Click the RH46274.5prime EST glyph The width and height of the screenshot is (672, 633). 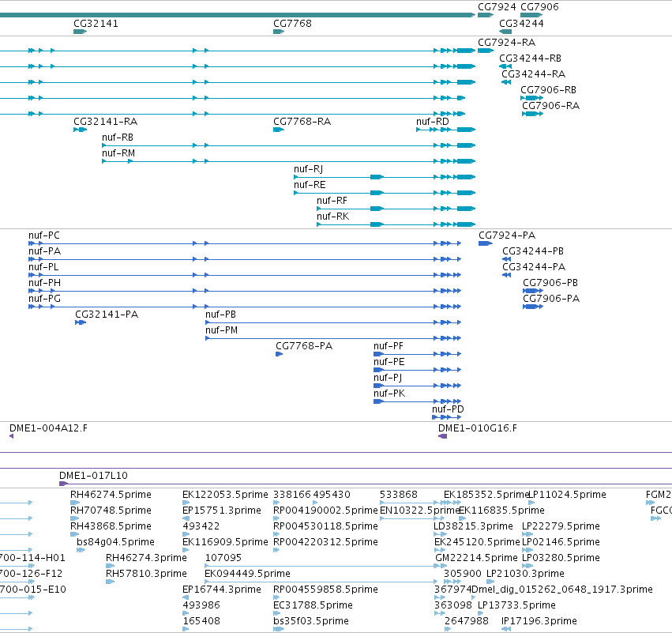75,503
